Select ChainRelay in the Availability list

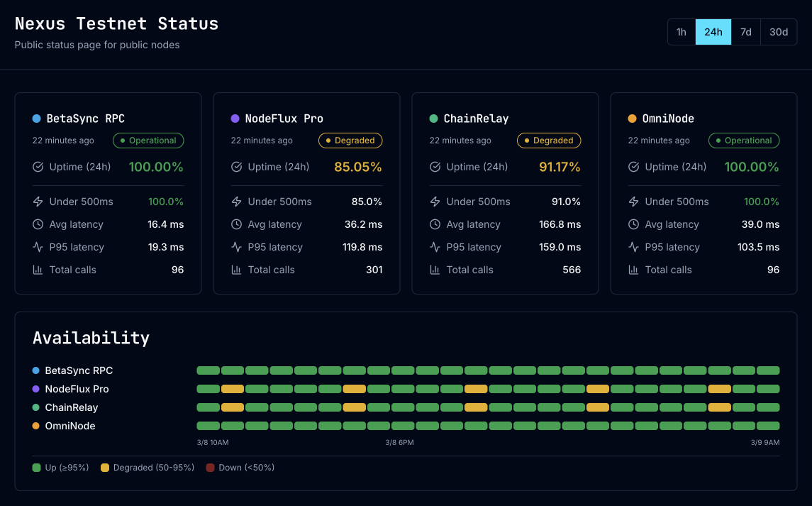coord(72,407)
